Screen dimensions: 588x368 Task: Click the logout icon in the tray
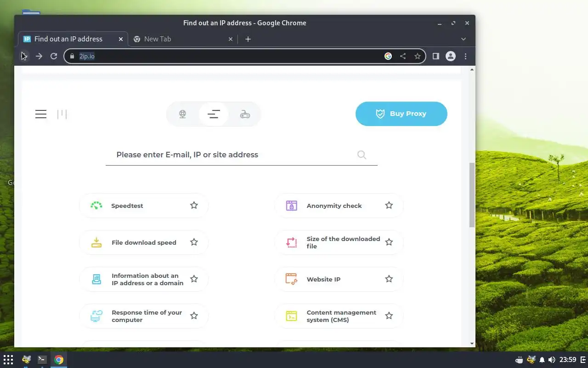(x=583, y=360)
